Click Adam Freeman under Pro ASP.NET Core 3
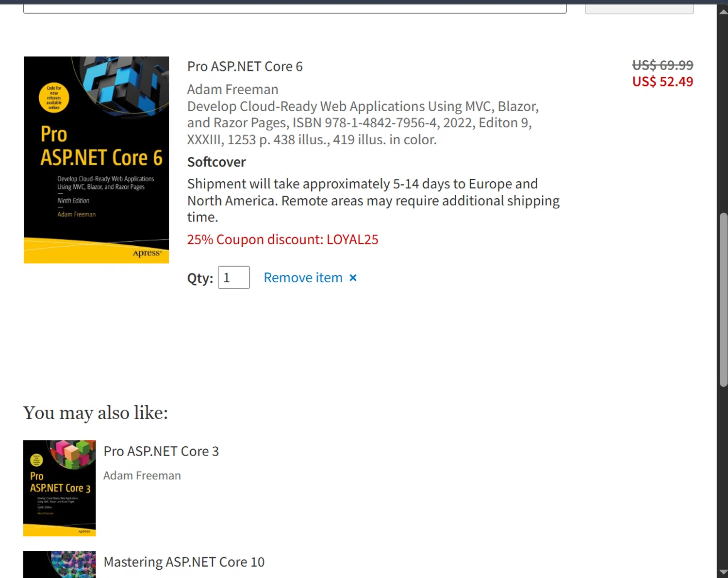This screenshot has width=728, height=578. coord(142,476)
